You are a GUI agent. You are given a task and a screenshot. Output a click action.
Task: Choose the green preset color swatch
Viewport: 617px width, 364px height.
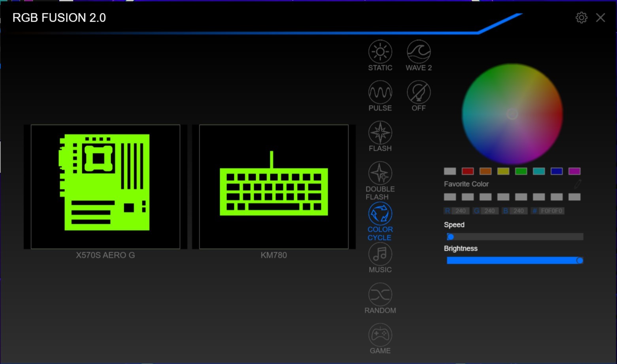(521, 171)
